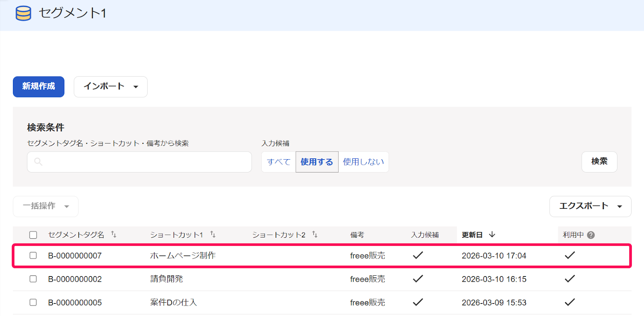This screenshot has width=644, height=316.
Task: Sort by セグメントタグ名 column arrows
Action: point(114,235)
